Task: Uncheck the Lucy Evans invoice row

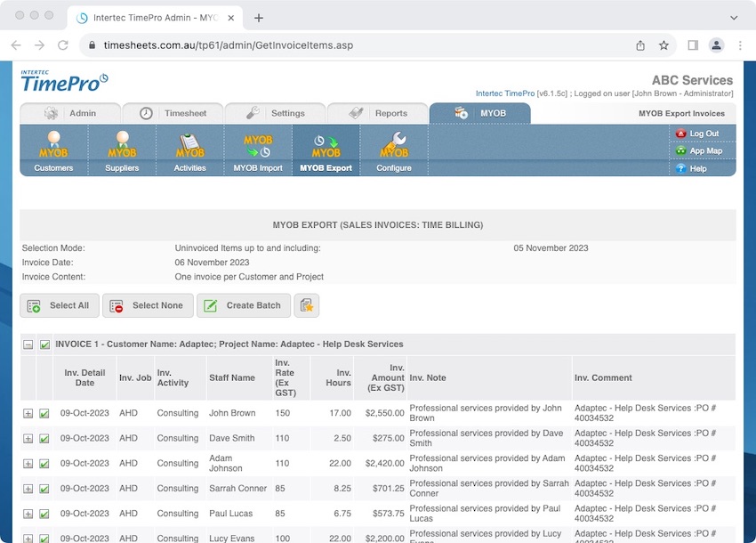Action: coord(44,539)
